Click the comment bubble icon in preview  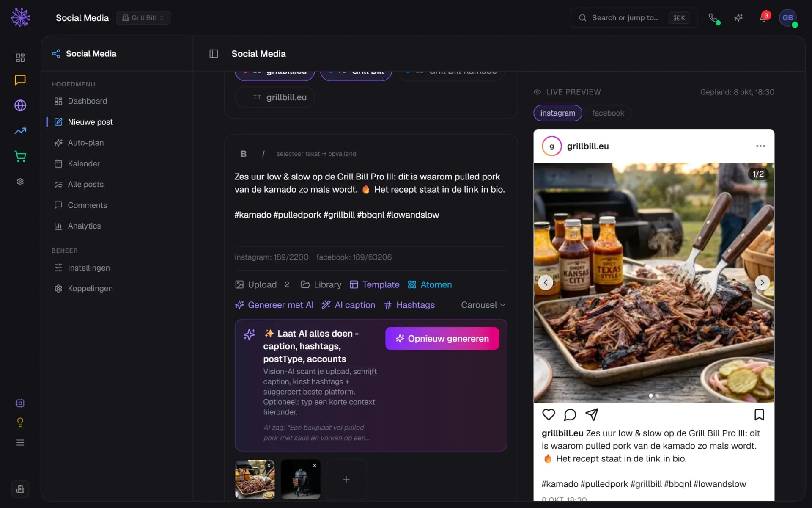pyautogui.click(x=570, y=414)
